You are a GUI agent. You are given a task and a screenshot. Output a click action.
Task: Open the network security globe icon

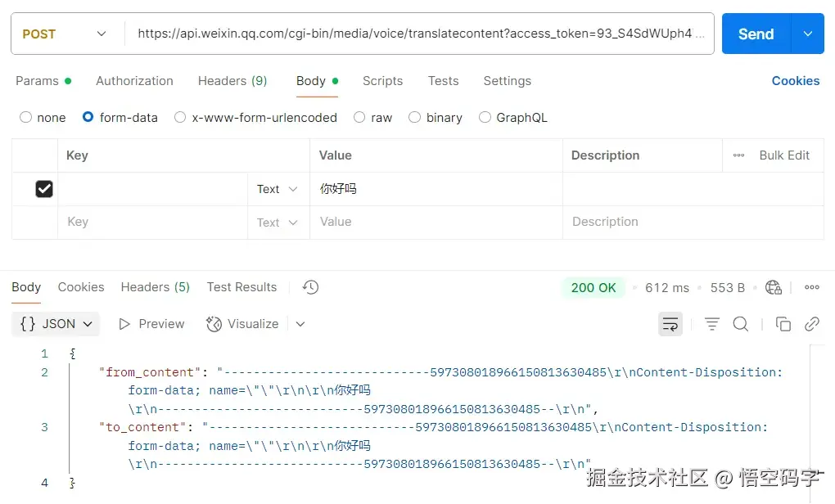click(x=773, y=287)
